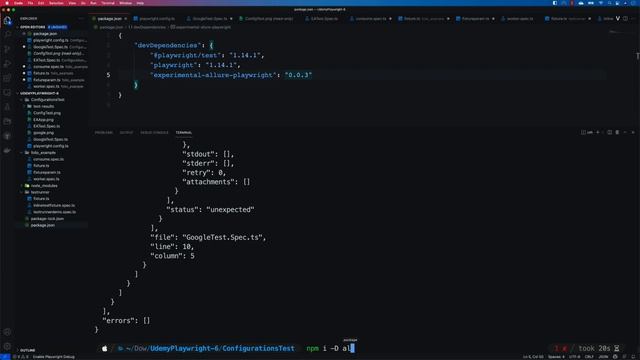Viewport: 640px width, 360px height.
Task: Open Run and Debug view
Action: pos(7,64)
